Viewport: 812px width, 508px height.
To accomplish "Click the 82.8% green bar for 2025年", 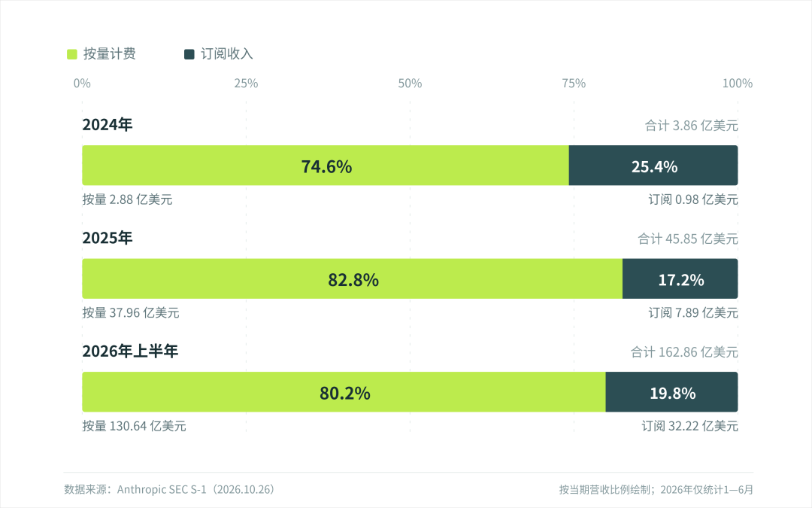I will click(352, 279).
